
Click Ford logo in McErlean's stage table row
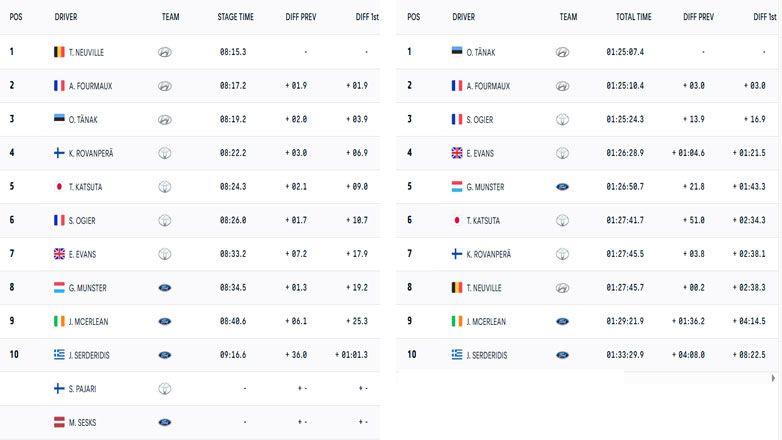pos(165,322)
